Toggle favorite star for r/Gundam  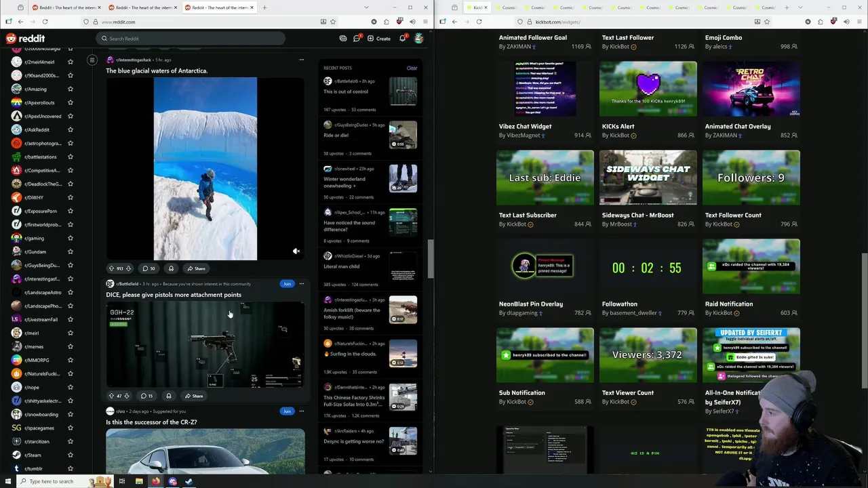pyautogui.click(x=71, y=251)
